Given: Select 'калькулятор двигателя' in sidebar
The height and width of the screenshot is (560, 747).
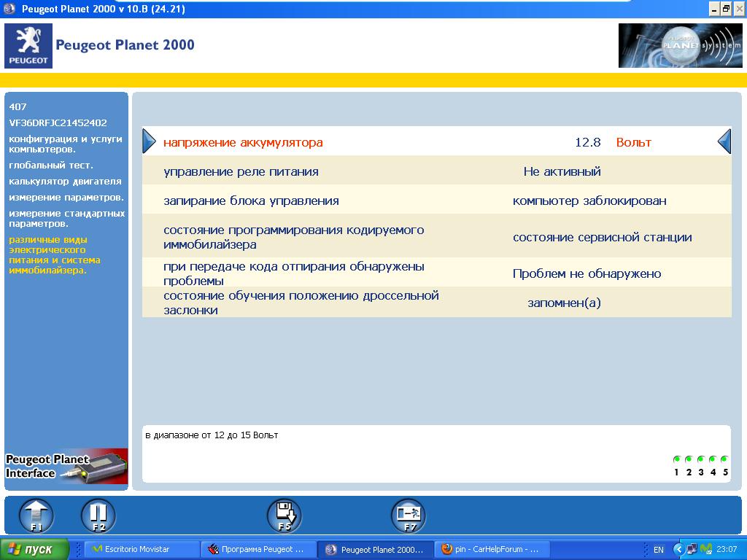Looking at the screenshot, I should (x=65, y=182).
